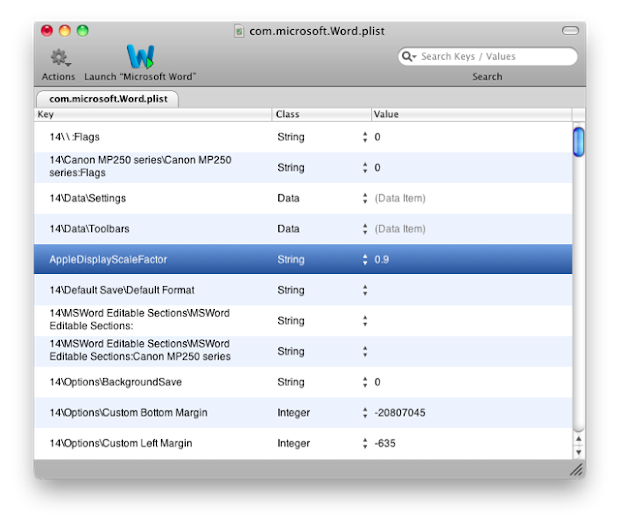The image size is (620, 526).
Task: Launch Microsoft Word via W icon
Action: pyautogui.click(x=140, y=57)
